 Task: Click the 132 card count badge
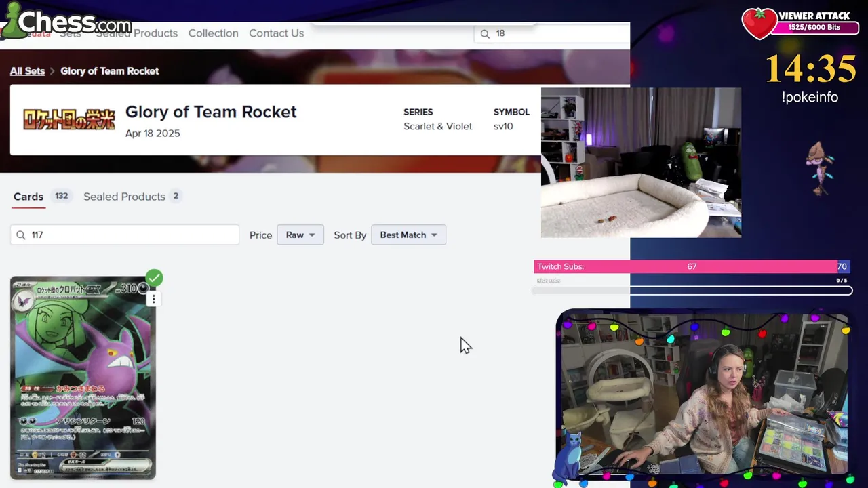61,196
